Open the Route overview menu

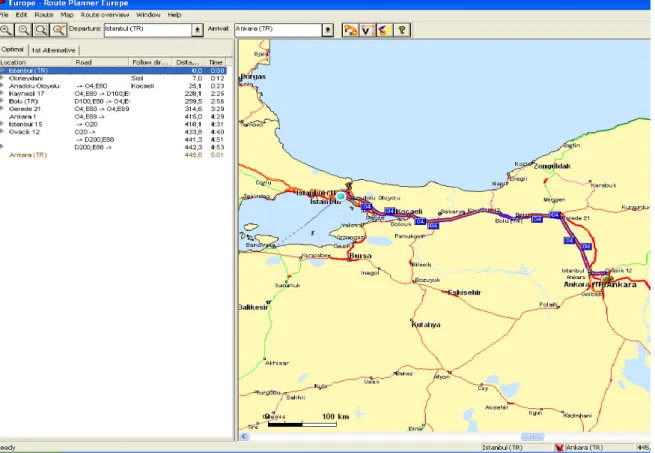(105, 15)
